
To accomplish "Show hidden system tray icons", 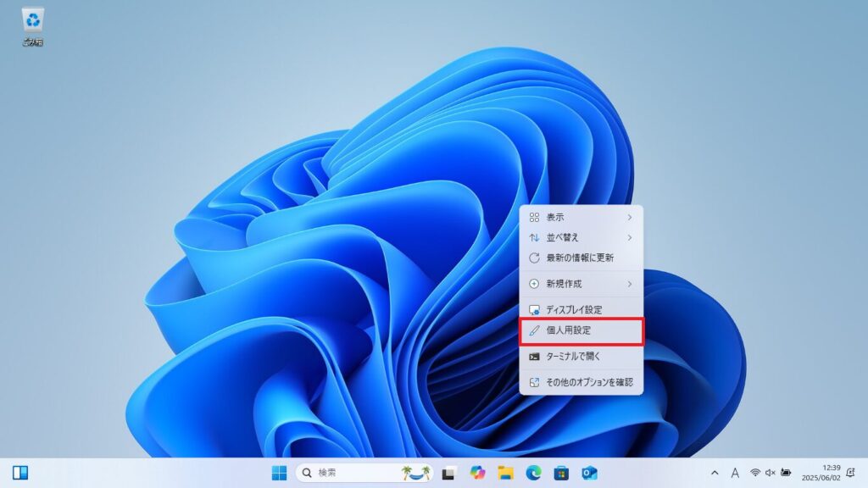I will [715, 473].
